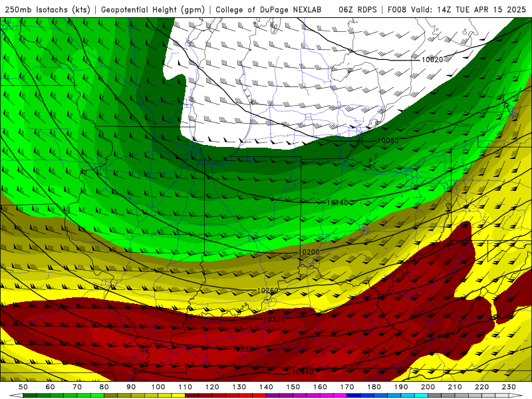Click the 50 value on the color scale
The width and height of the screenshot is (532, 399).
point(23,387)
